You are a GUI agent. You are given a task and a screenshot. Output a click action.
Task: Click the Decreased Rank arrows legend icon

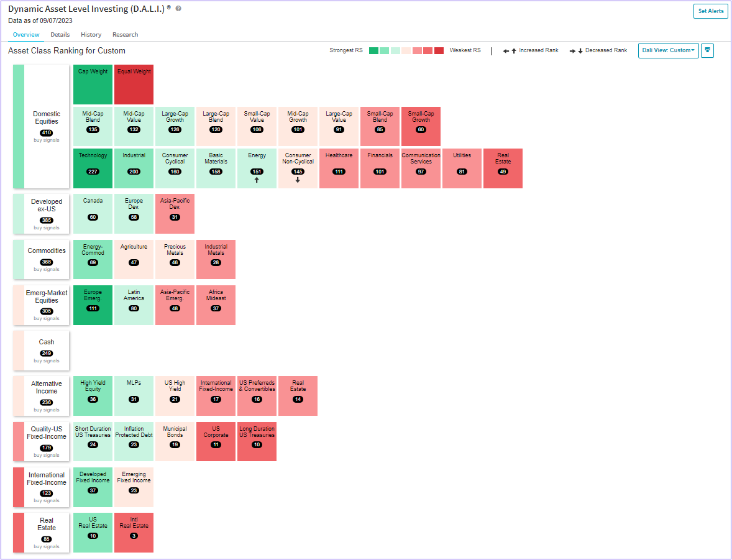(576, 50)
